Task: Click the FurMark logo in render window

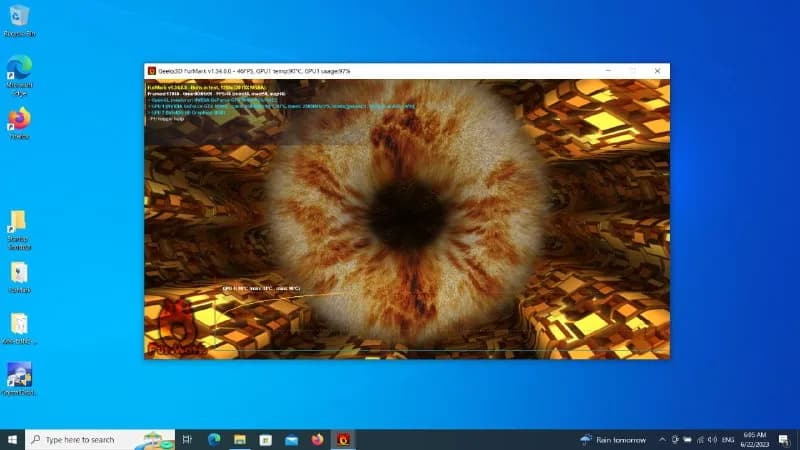Action: coord(177,327)
